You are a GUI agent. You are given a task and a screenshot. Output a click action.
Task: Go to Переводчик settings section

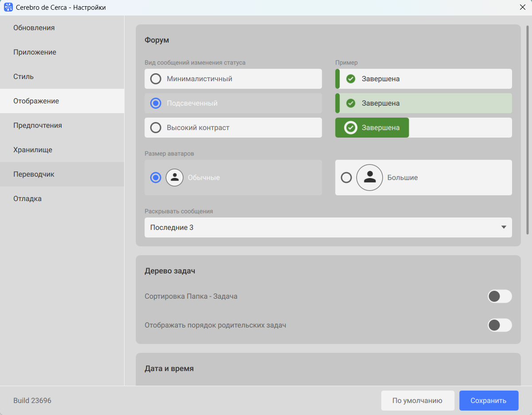tap(34, 174)
